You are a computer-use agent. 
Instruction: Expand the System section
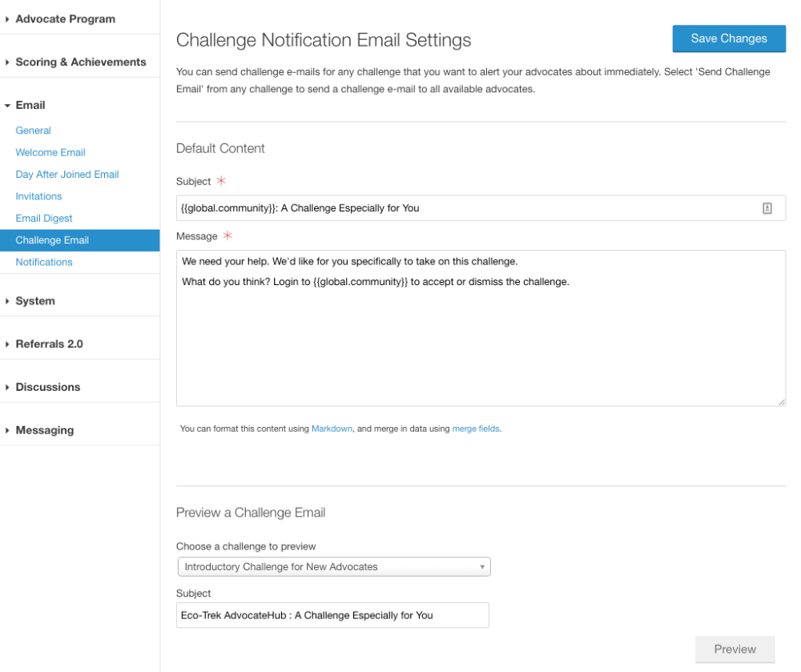[x=34, y=301]
